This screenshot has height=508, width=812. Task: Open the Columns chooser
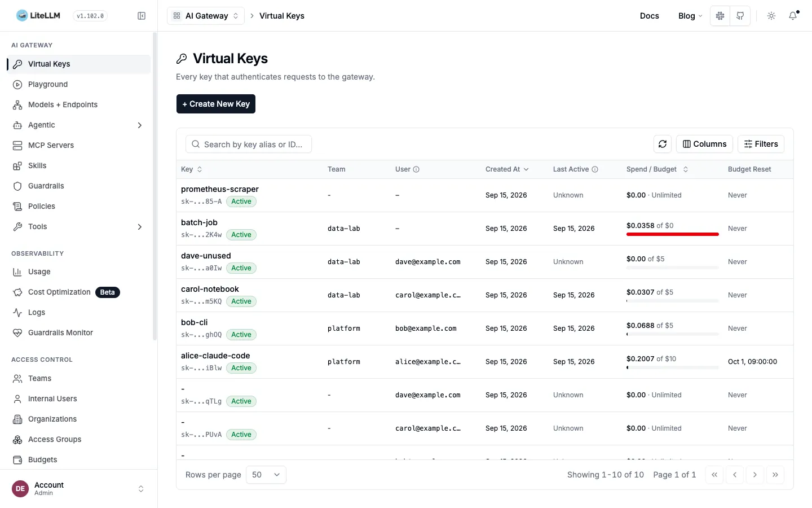coord(705,144)
